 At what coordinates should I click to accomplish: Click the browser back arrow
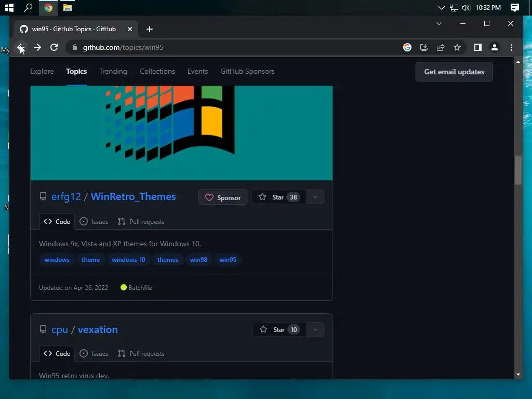20,47
